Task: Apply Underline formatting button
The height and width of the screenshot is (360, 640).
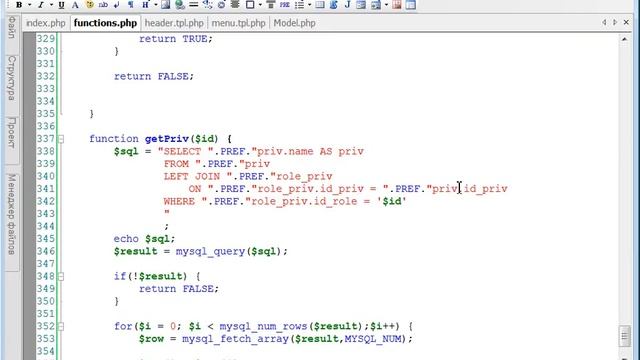Action: tap(61, 5)
